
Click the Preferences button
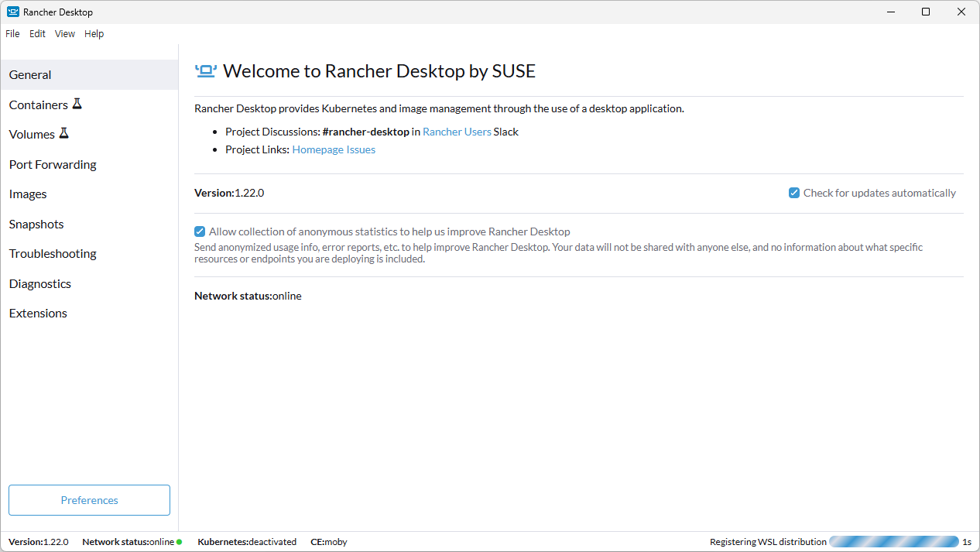[89, 500]
